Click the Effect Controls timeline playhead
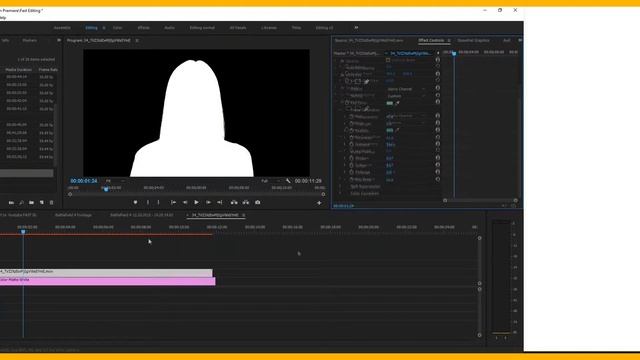640x360 pixels. tap(454, 53)
